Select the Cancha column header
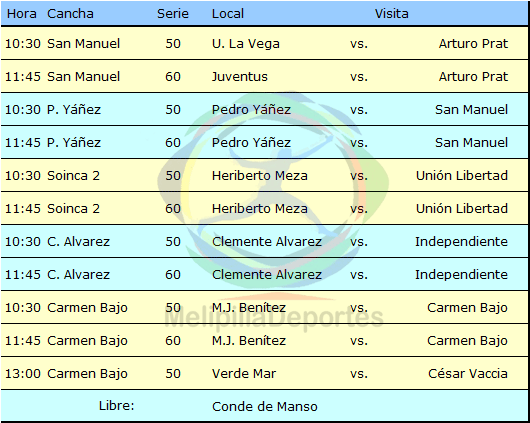This screenshot has width=530, height=423. (x=70, y=14)
